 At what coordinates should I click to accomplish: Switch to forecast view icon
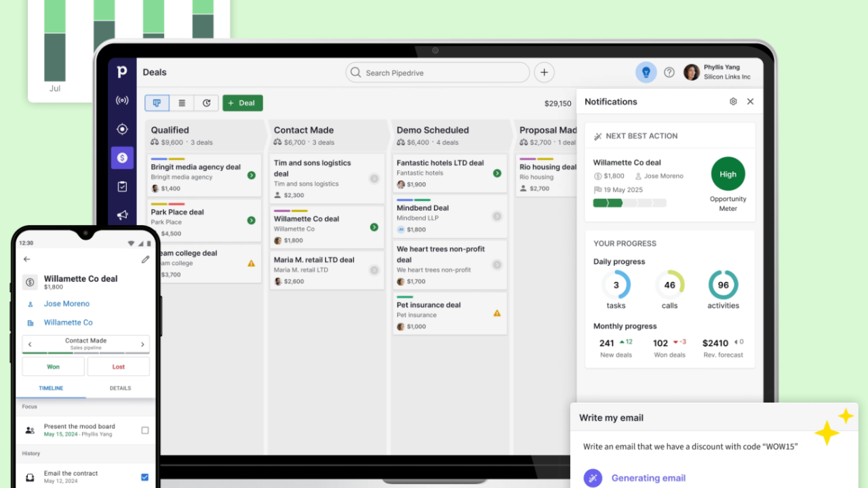point(206,103)
